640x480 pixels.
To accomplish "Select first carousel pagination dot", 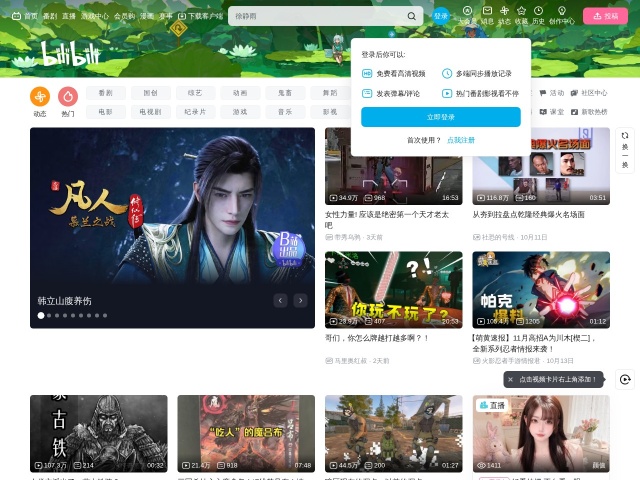I will tap(41, 316).
